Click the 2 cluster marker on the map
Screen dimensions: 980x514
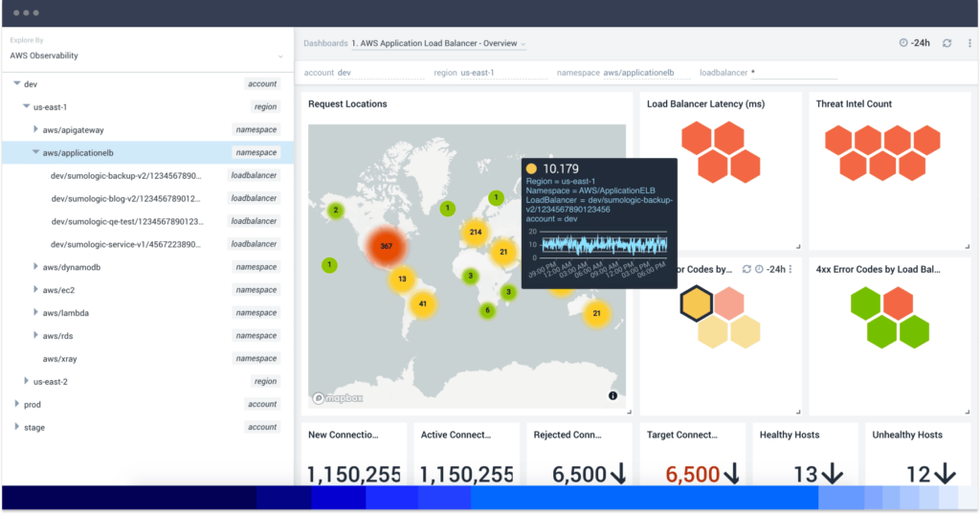click(x=336, y=211)
